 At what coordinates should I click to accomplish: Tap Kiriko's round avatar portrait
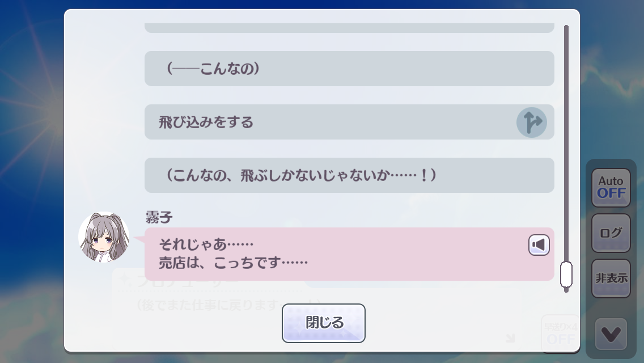pos(104,237)
